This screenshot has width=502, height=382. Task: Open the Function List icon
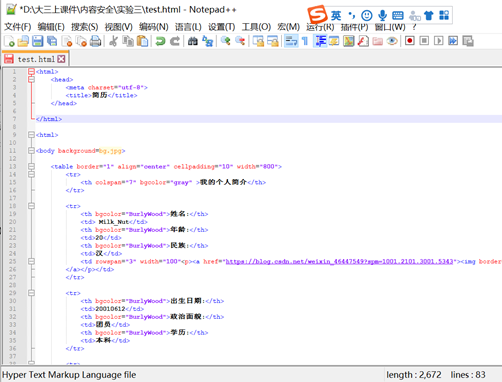coord(363,41)
